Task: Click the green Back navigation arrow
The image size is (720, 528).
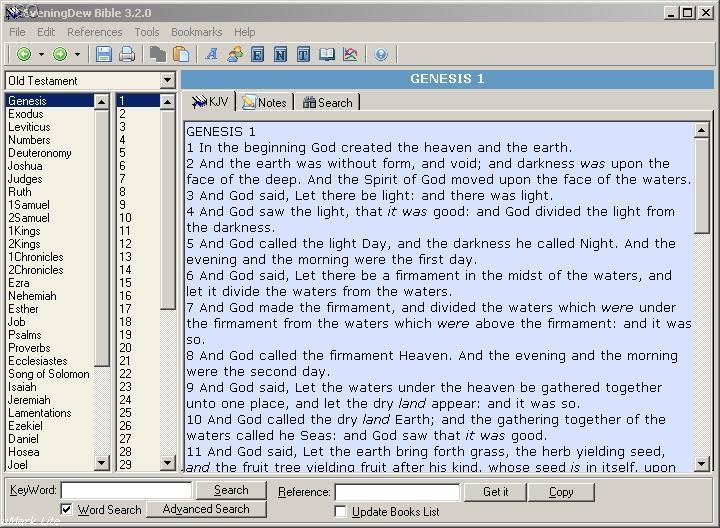Action: (x=24, y=54)
